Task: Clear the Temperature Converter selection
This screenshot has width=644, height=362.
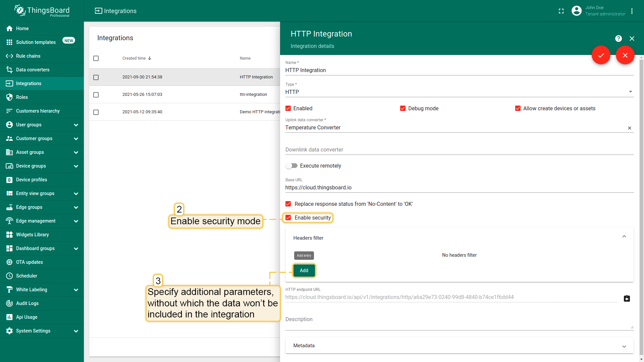Action: 630,128
